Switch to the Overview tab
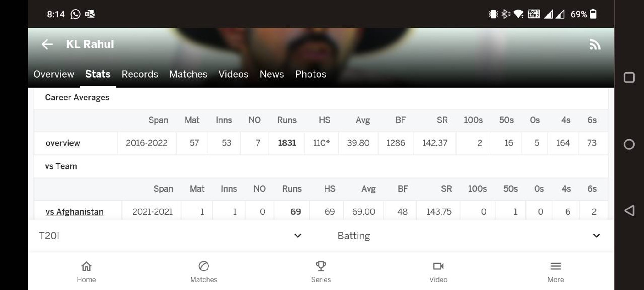644x290 pixels. (x=54, y=74)
